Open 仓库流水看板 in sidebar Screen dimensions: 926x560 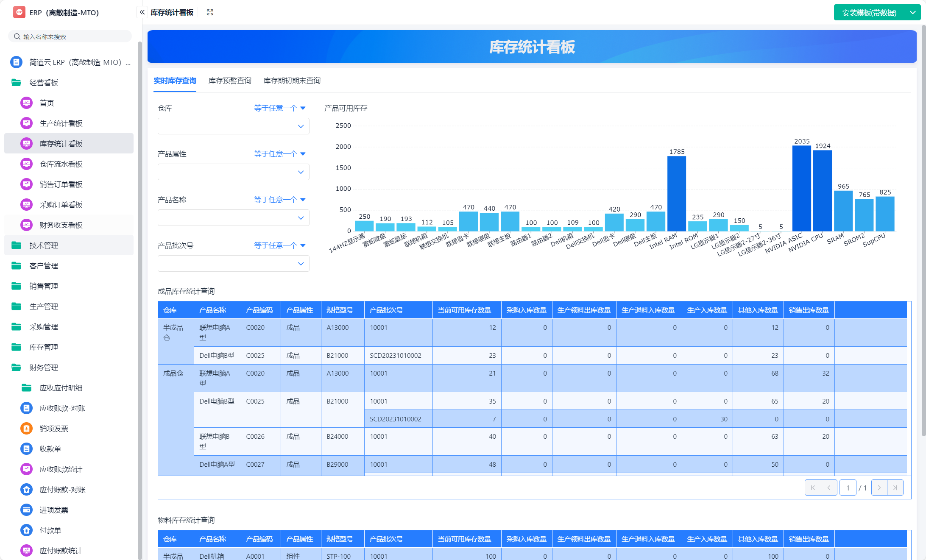point(61,164)
